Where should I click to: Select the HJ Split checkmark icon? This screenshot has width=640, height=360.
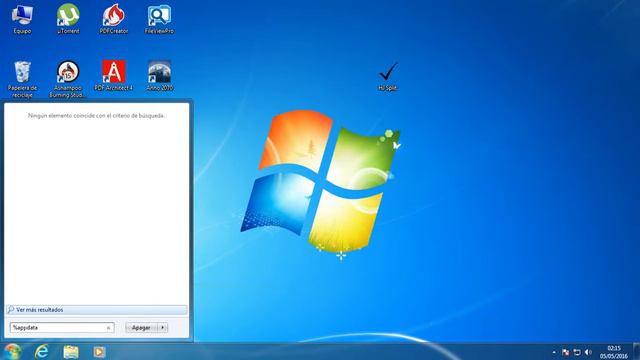(x=388, y=76)
